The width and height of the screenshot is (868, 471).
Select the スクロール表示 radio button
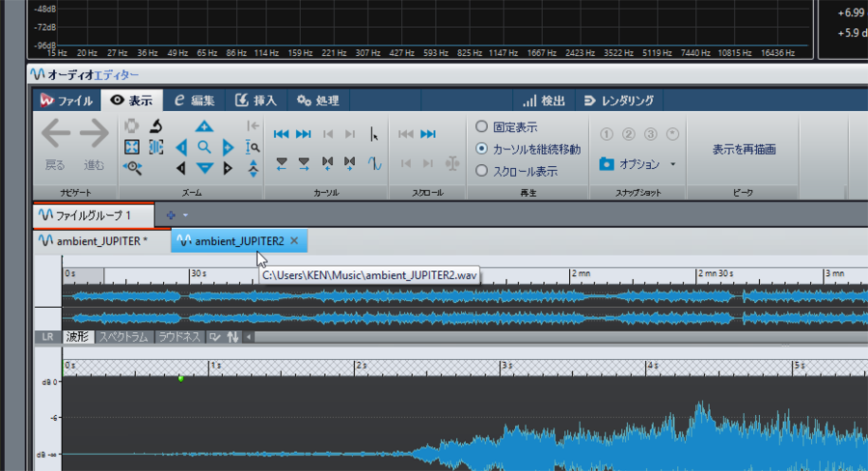pyautogui.click(x=481, y=171)
